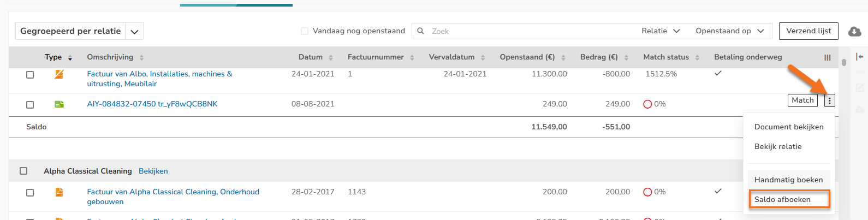Image resolution: width=868 pixels, height=220 pixels.
Task: Click the green bank transaction icon
Action: (x=59, y=104)
